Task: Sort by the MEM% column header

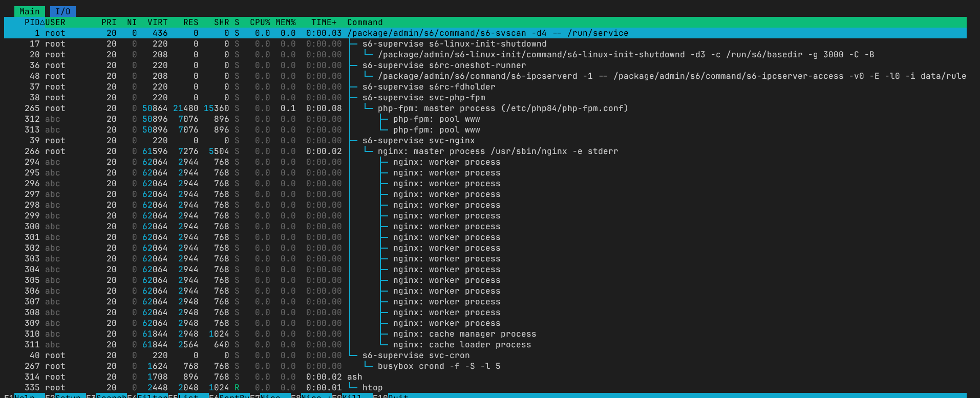Action: pyautogui.click(x=285, y=23)
